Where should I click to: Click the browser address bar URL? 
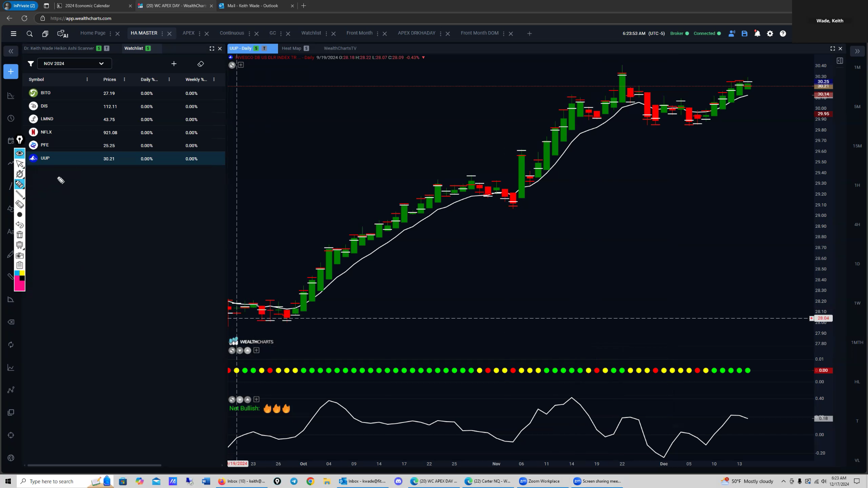(81, 19)
